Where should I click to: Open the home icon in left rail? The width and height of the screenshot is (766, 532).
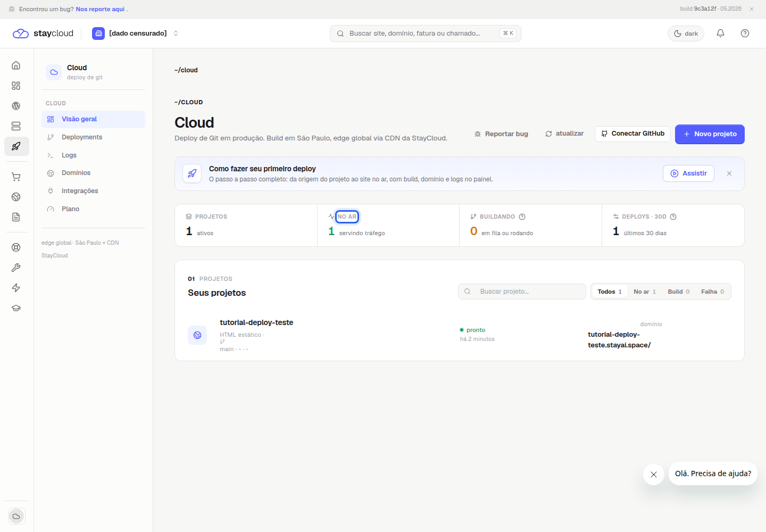pos(16,65)
